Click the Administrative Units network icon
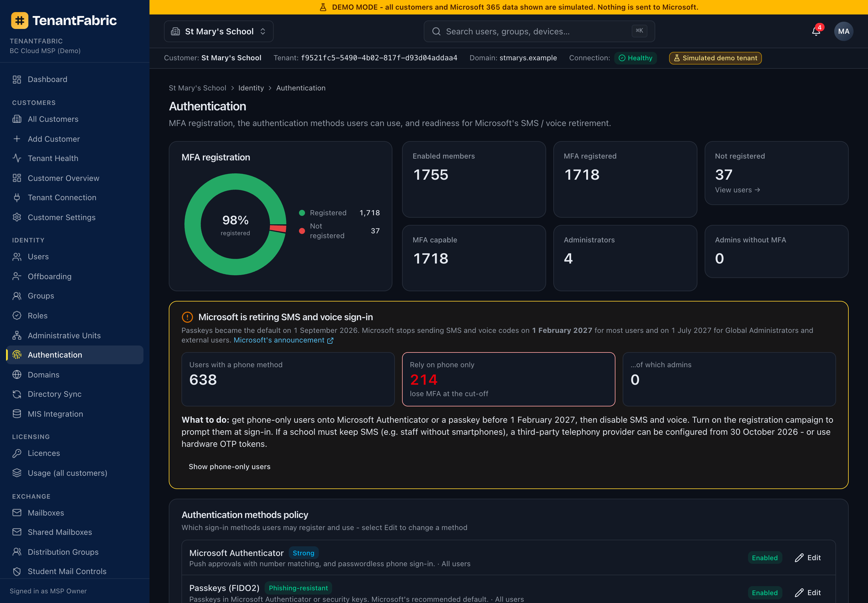Image resolution: width=868 pixels, height=603 pixels. pos(17,335)
